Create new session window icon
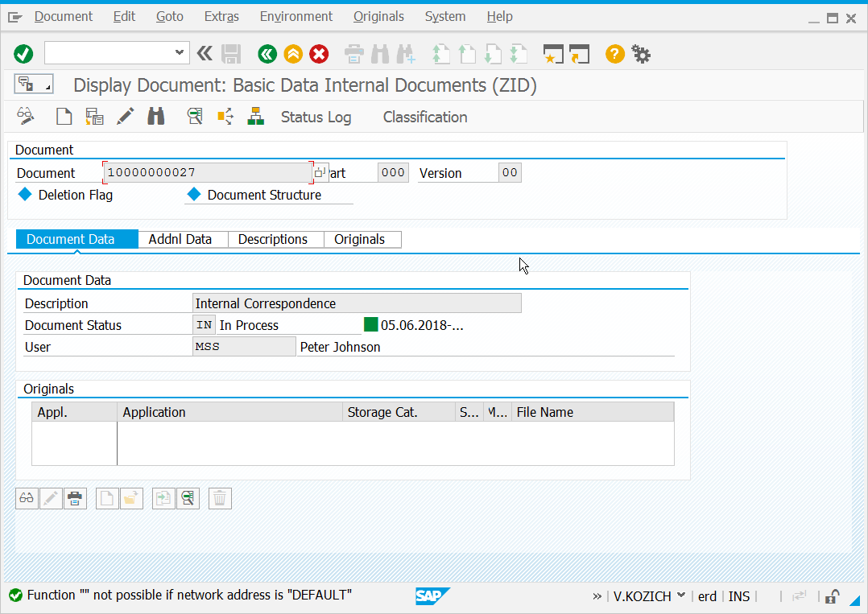Viewport: 868px width, 614px height. pos(553,54)
